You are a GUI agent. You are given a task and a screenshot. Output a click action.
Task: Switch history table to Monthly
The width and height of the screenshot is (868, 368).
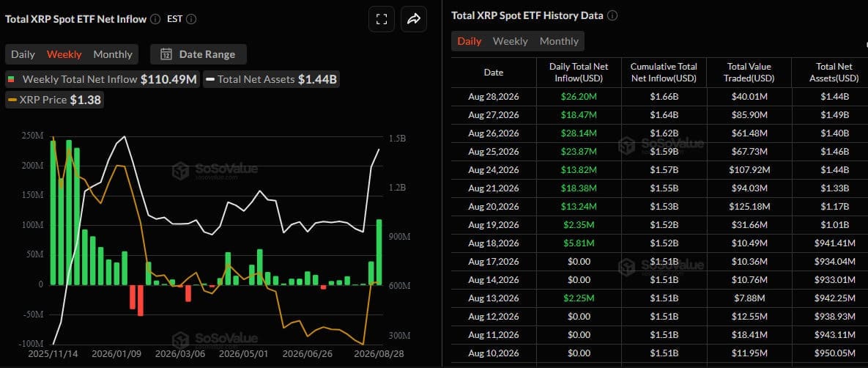coord(559,41)
